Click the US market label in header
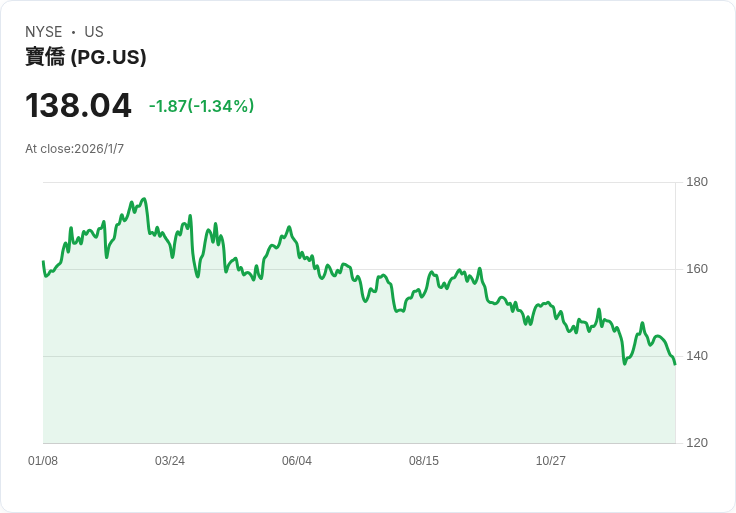 94,32
